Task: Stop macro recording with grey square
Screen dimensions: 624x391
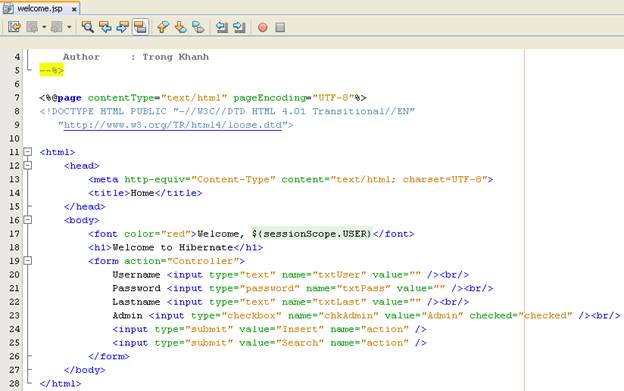Action: (x=280, y=27)
